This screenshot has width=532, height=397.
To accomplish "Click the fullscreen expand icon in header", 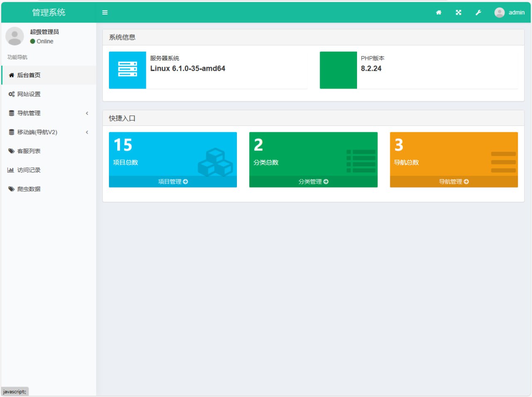I will click(458, 12).
